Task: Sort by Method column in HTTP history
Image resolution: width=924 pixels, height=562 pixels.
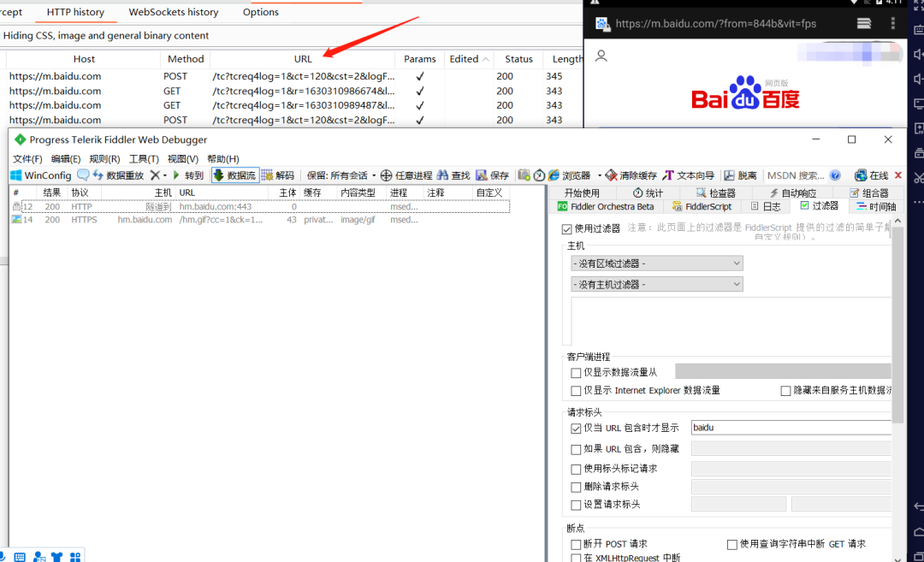Action: (x=185, y=59)
